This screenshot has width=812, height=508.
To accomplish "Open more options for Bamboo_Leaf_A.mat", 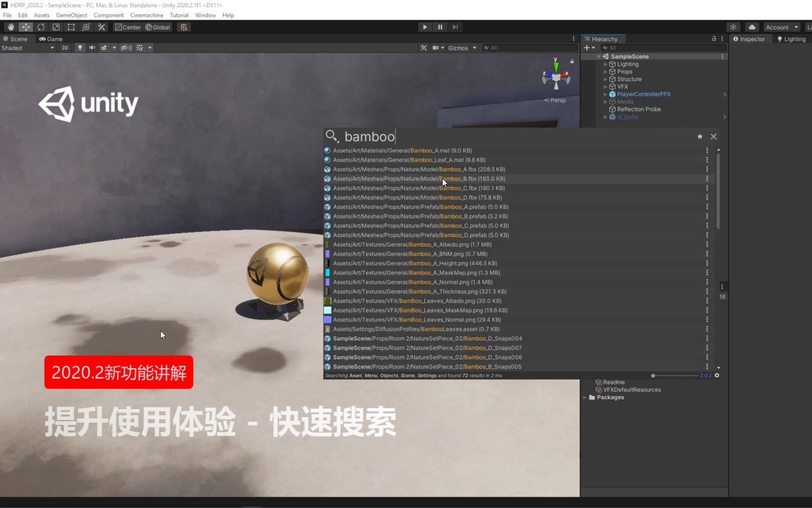I will point(707,160).
